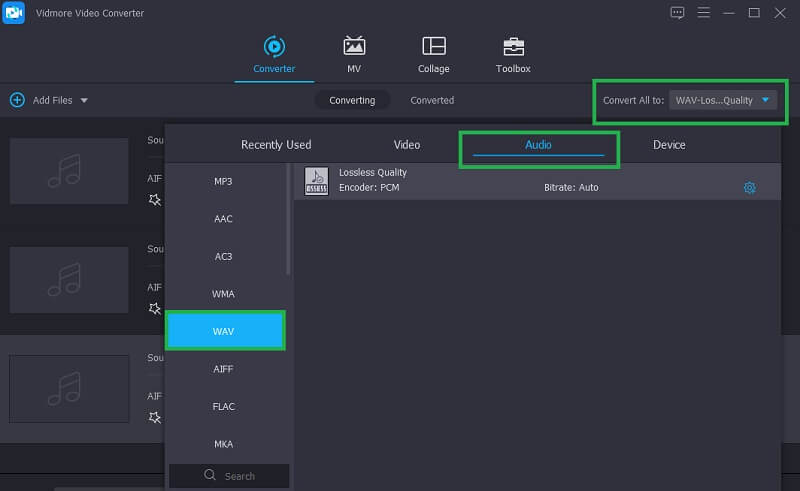Click the search magnifier icon in format list
This screenshot has width=800, height=491.
210,476
